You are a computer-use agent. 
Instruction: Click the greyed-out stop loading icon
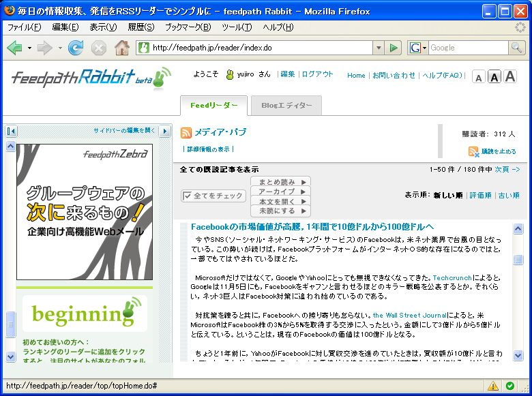point(99,48)
